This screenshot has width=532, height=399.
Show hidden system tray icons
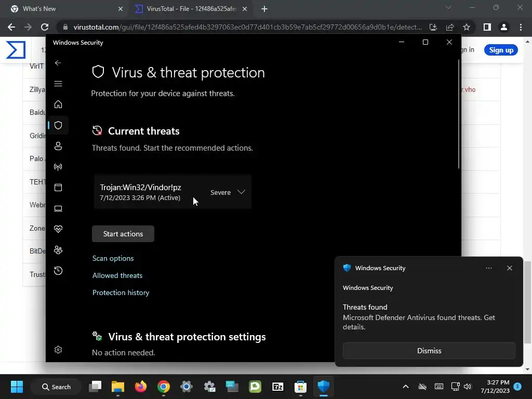pyautogui.click(x=405, y=387)
